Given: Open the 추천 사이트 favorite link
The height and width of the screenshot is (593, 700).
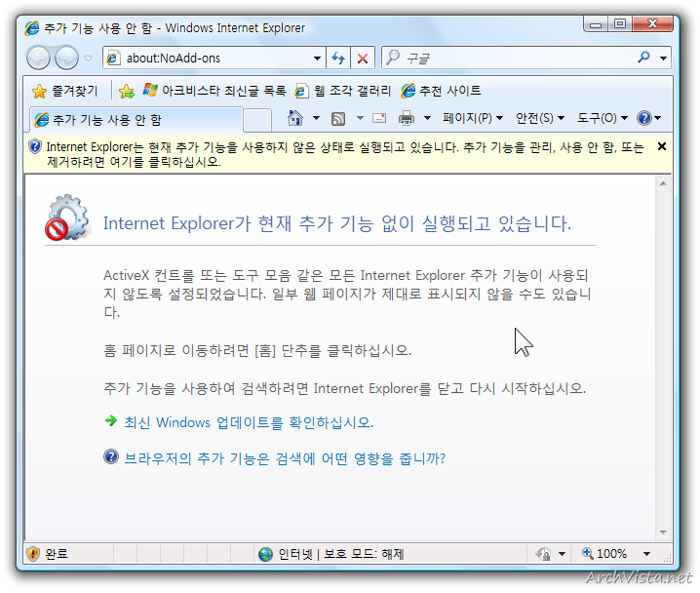Looking at the screenshot, I should tap(441, 91).
